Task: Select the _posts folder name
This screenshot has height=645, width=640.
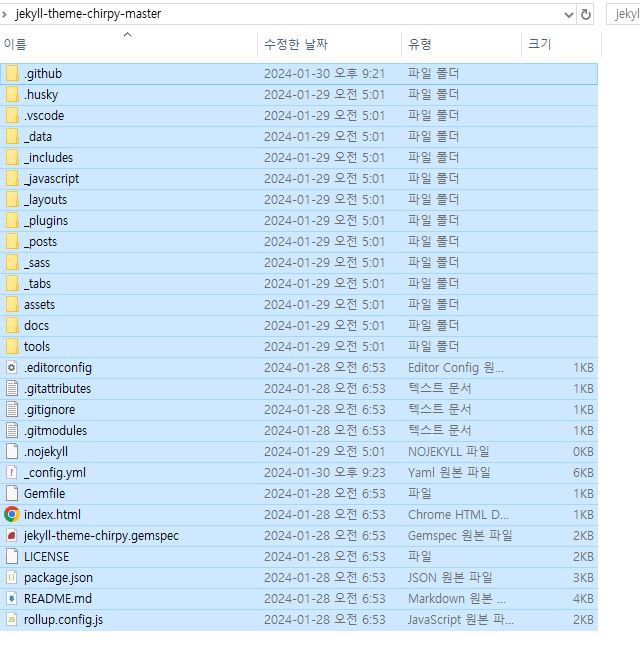Action: point(40,241)
